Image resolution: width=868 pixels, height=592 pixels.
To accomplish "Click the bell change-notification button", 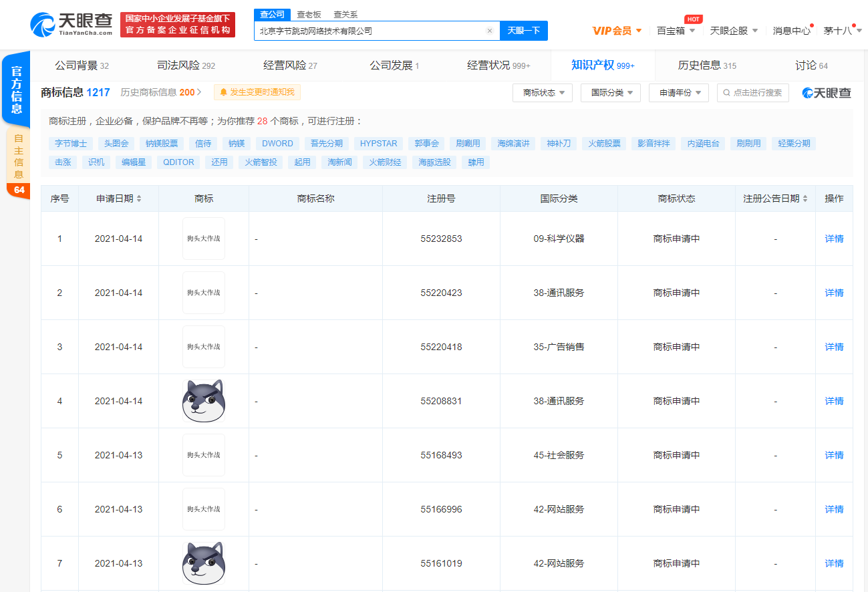I will pyautogui.click(x=257, y=92).
